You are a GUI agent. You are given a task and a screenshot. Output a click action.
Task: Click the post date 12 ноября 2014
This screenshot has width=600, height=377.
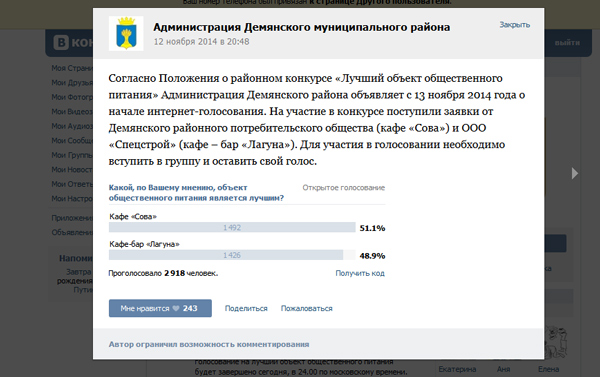pyautogui.click(x=201, y=41)
